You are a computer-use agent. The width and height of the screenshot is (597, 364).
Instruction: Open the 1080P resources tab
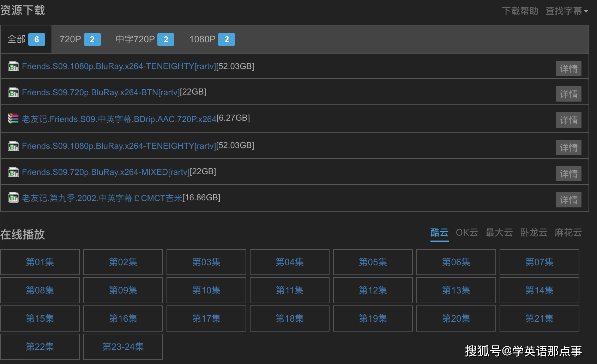[212, 39]
